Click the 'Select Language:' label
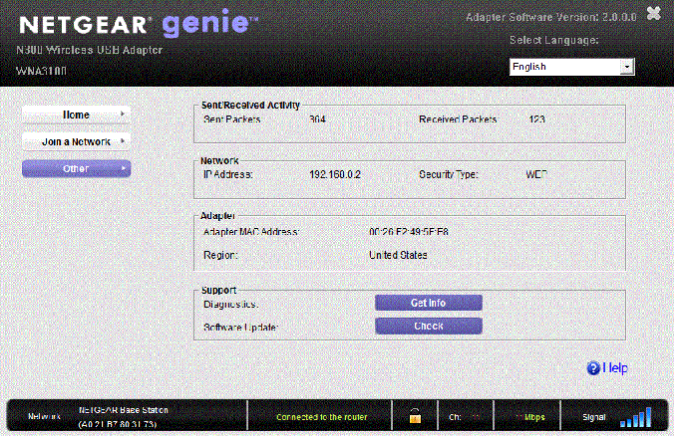This screenshot has width=674, height=436. pos(554,40)
